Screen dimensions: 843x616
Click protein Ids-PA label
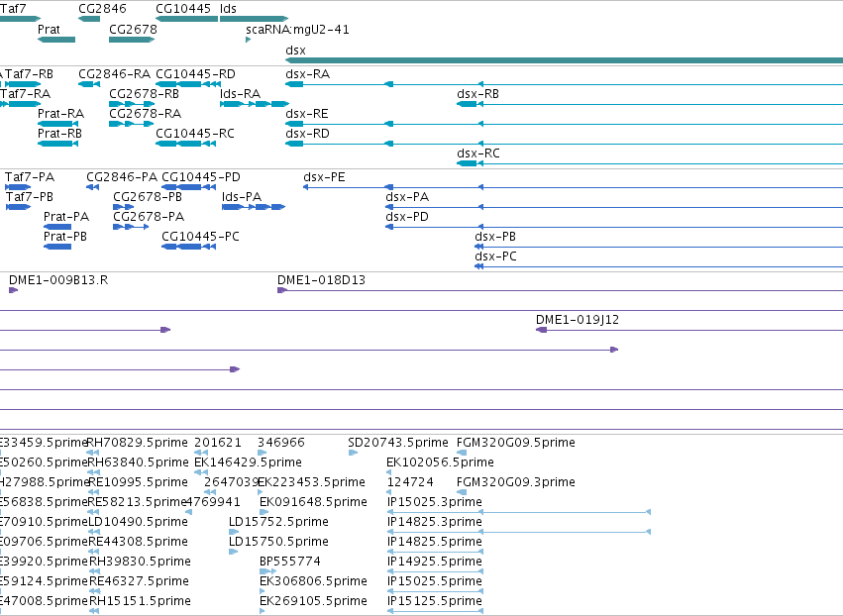[x=242, y=197]
